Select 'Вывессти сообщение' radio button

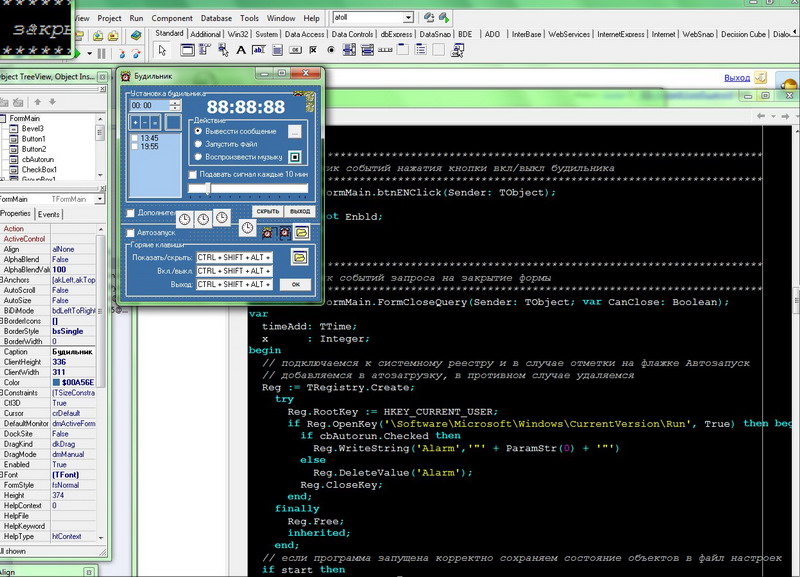(x=198, y=131)
